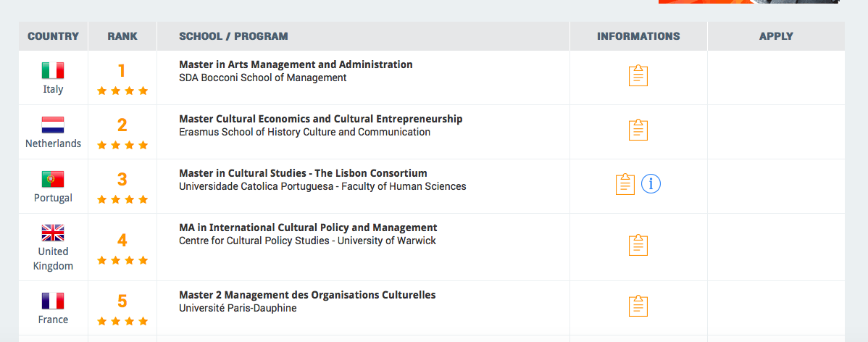Open info sheet for University of Warwick
Viewport: 868px width, 342px height.
pyautogui.click(x=638, y=245)
